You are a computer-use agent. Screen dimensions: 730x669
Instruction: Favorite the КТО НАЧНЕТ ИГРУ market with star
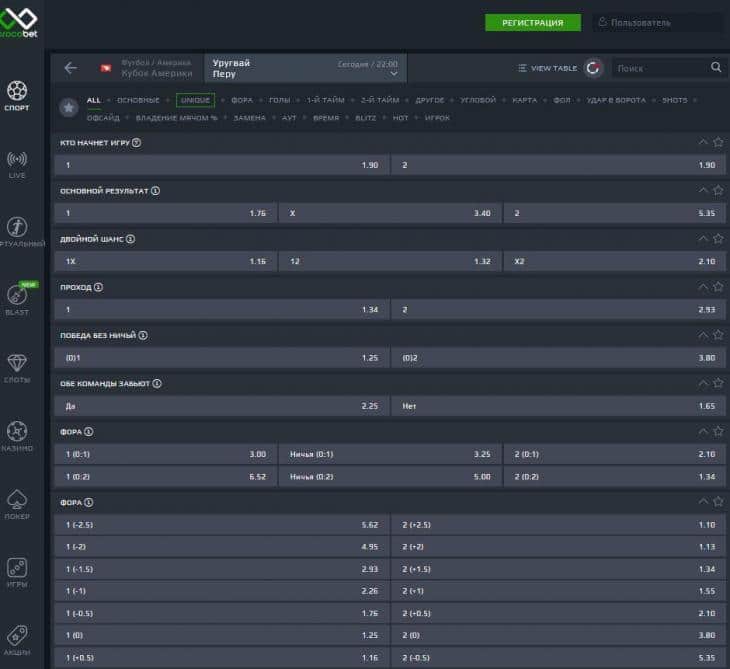[x=718, y=142]
